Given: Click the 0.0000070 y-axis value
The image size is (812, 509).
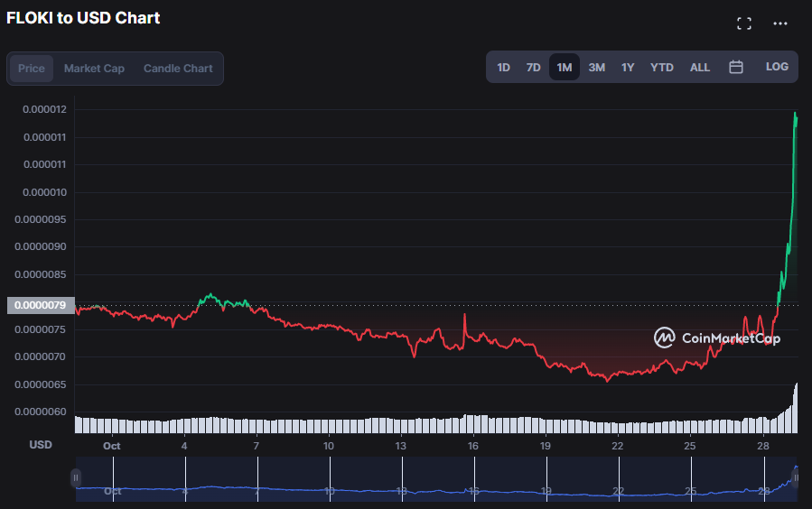Looking at the screenshot, I should 41,356.
